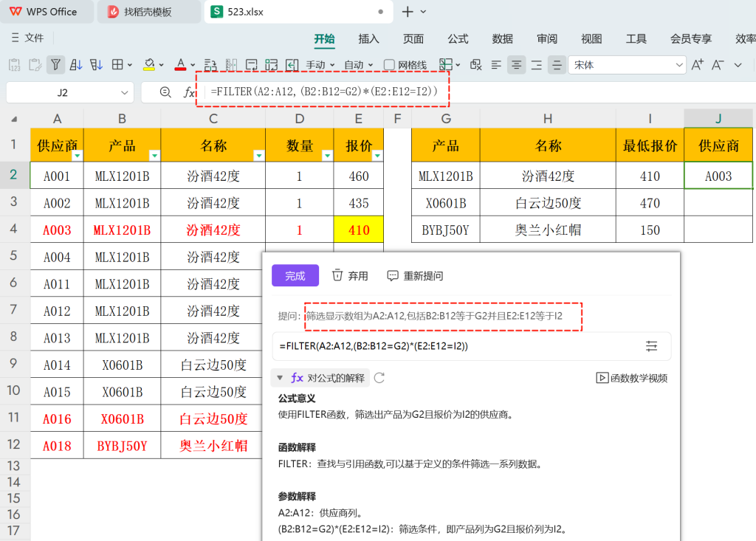Toggle the filter funnel icon
Screen dimensions: 756x541
(x=56, y=65)
